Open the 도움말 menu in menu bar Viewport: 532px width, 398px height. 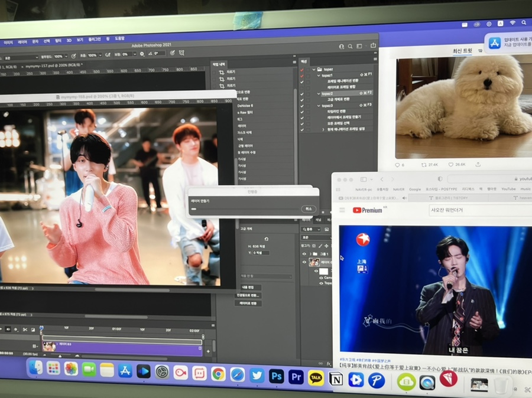click(x=120, y=38)
